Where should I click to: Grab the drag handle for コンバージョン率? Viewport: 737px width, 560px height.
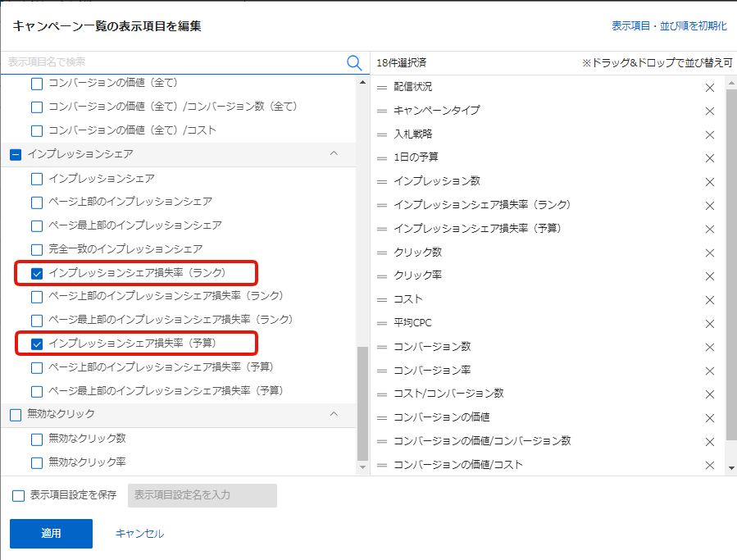point(382,371)
